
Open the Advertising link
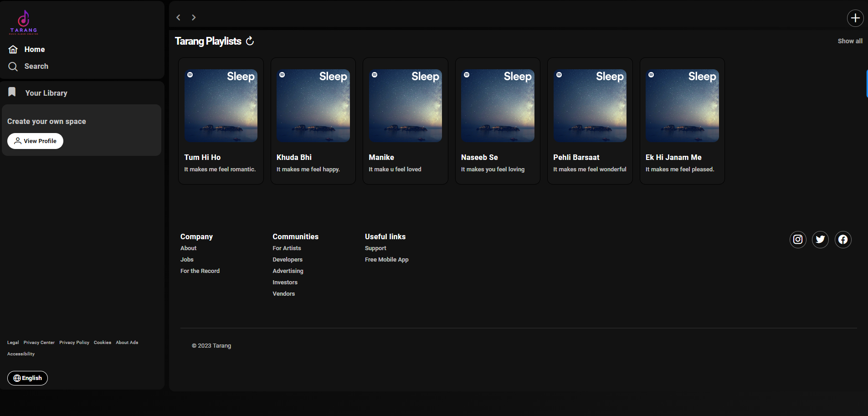[288, 271]
